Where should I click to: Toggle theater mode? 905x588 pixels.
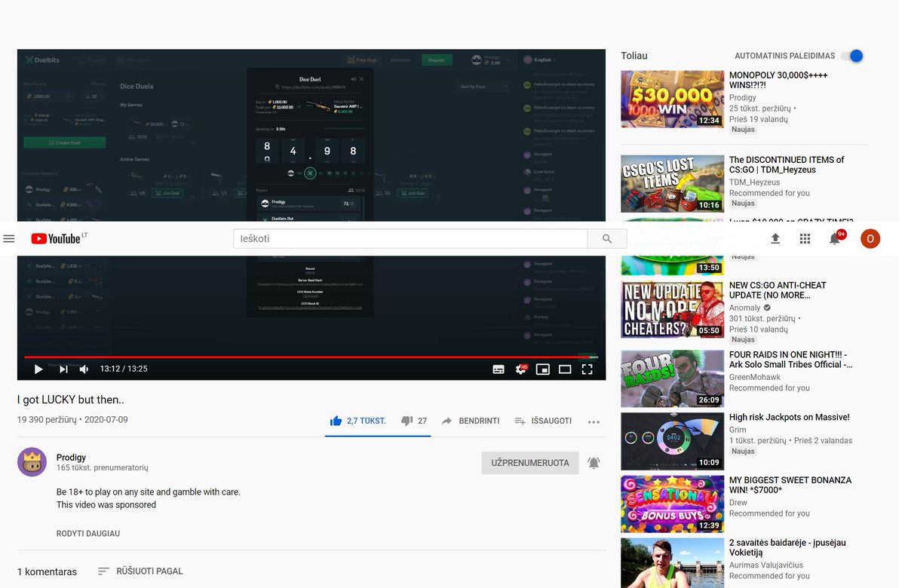(565, 369)
